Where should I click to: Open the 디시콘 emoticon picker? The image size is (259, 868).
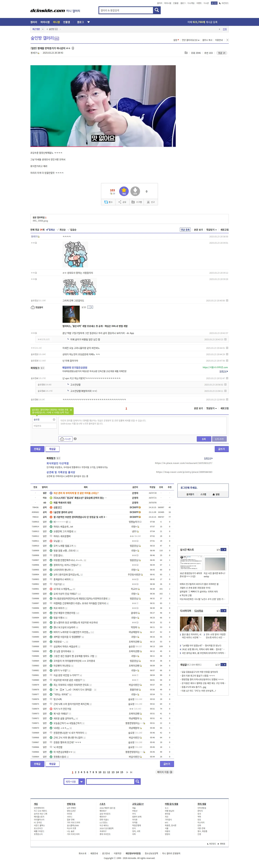[x=66, y=439]
